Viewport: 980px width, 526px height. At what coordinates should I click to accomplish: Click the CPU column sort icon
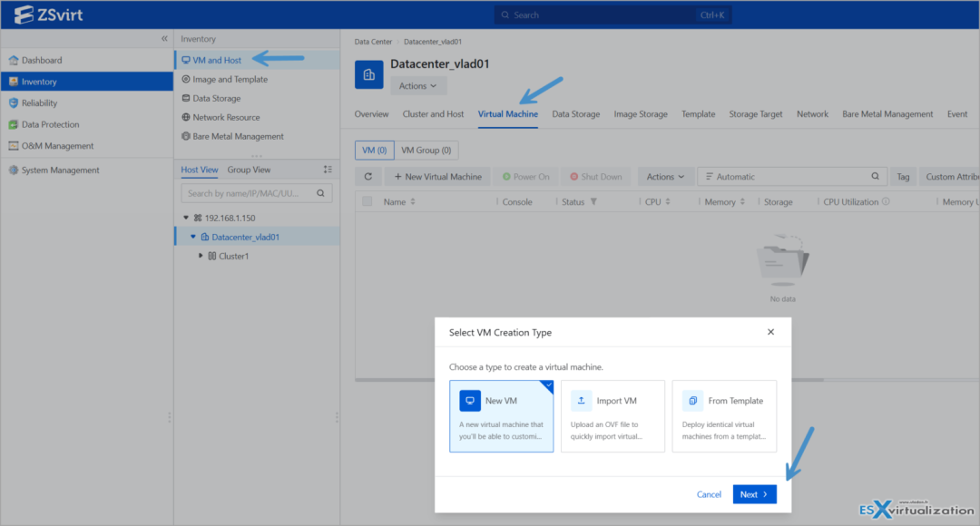point(668,201)
